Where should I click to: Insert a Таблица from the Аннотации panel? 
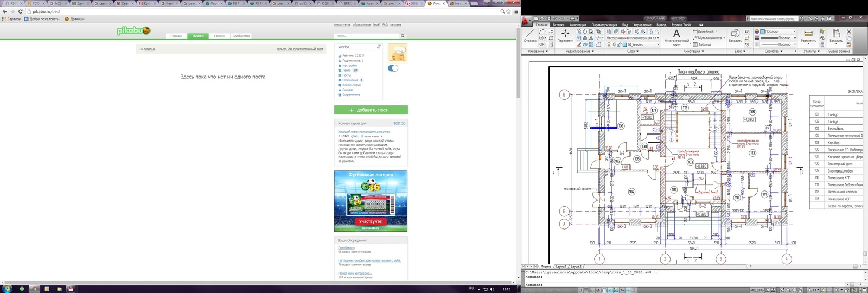703,44
